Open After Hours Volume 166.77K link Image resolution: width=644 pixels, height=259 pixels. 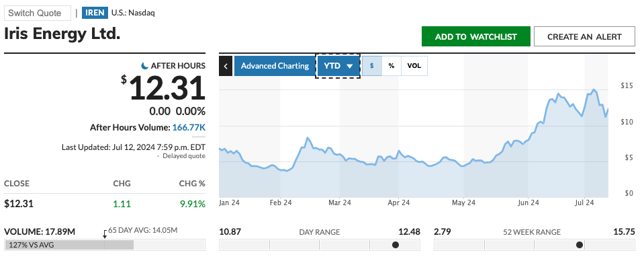coord(189,127)
